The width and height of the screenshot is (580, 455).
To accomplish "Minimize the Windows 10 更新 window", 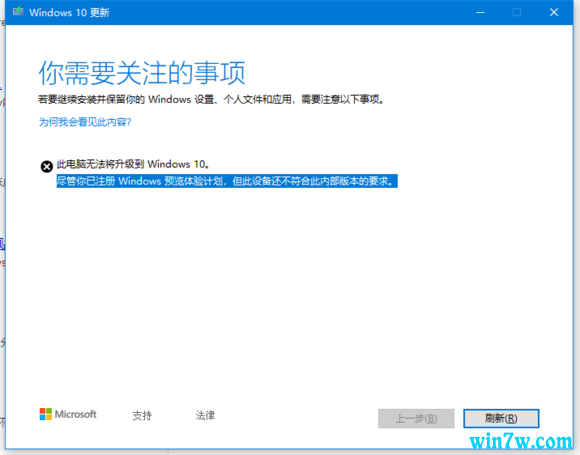I will [480, 13].
